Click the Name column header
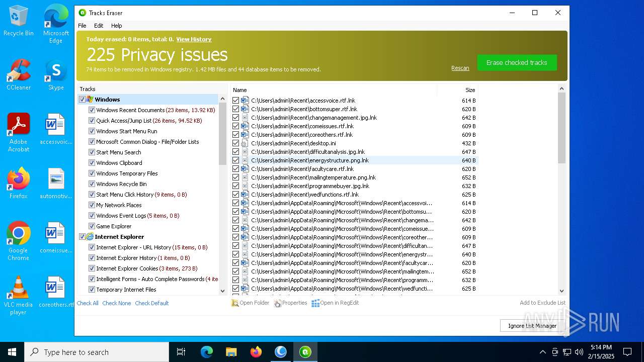Viewport: 644px width, 362px height. (x=334, y=90)
